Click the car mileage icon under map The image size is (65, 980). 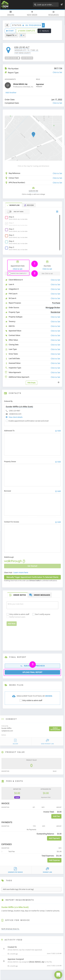coord(33,188)
